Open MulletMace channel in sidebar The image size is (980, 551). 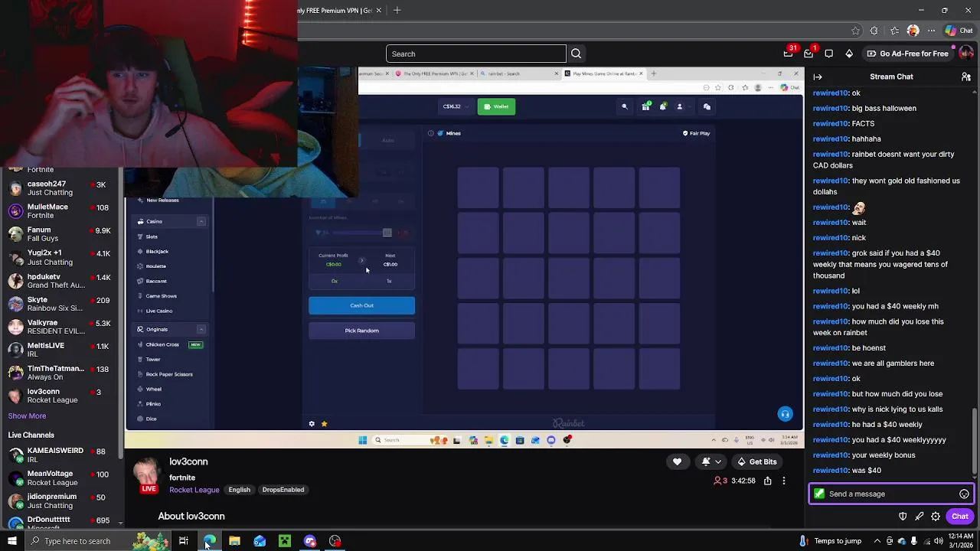(61, 211)
